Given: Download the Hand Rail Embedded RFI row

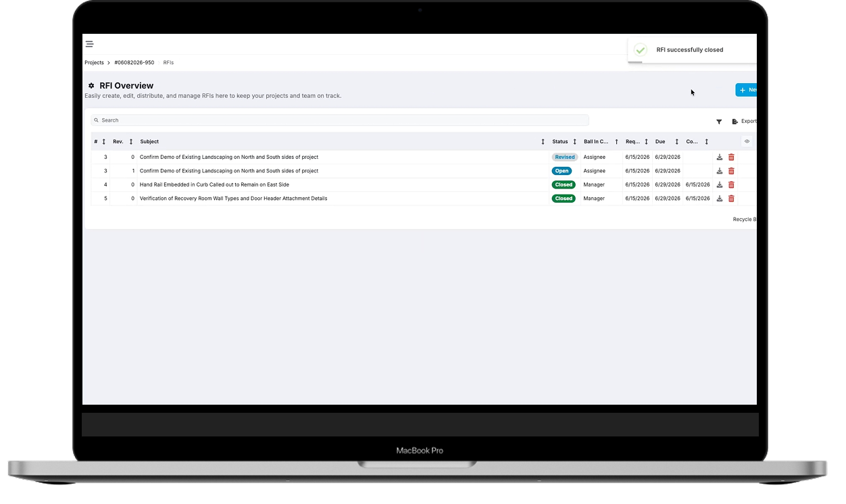Looking at the screenshot, I should (x=720, y=184).
